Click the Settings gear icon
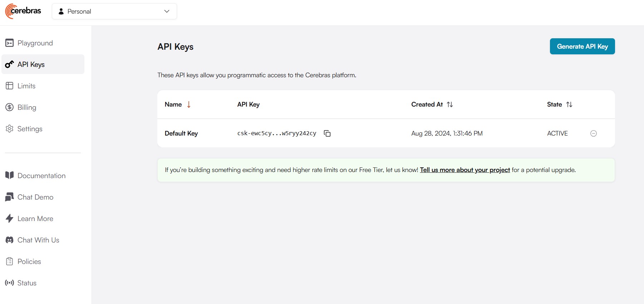 click(x=10, y=129)
